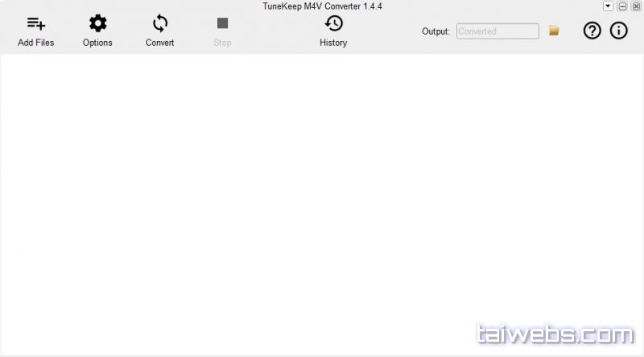Close the TuneKeep M4V Converter window
The image size is (644, 357).
pyautogui.click(x=636, y=6)
